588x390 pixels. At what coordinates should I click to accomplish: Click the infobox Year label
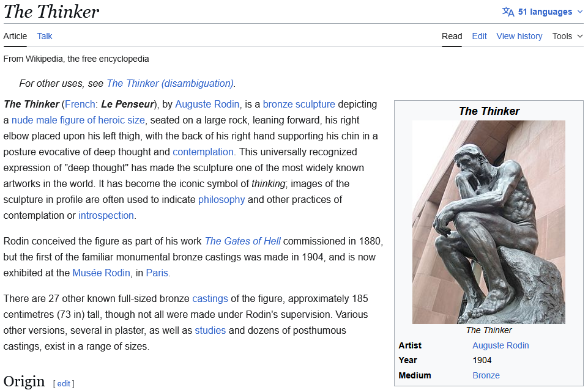(x=408, y=361)
